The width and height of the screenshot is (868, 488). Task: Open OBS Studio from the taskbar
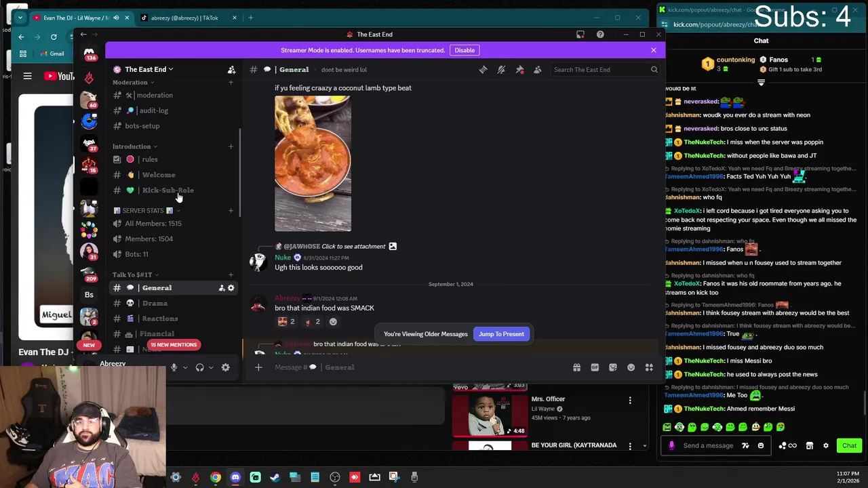click(x=335, y=477)
